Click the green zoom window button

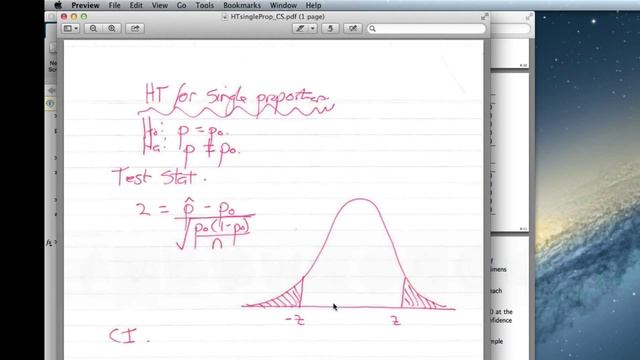point(84,16)
